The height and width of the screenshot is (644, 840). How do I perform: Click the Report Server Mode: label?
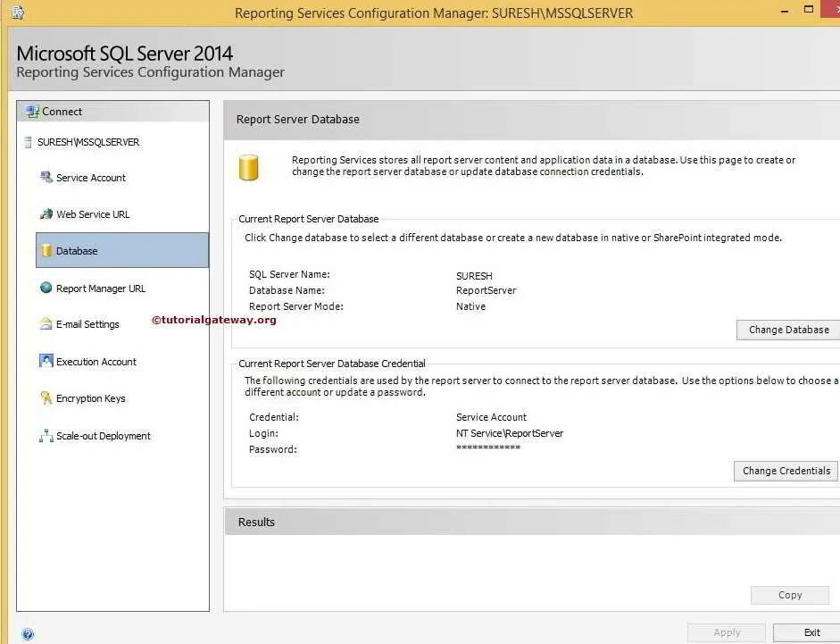click(x=296, y=306)
